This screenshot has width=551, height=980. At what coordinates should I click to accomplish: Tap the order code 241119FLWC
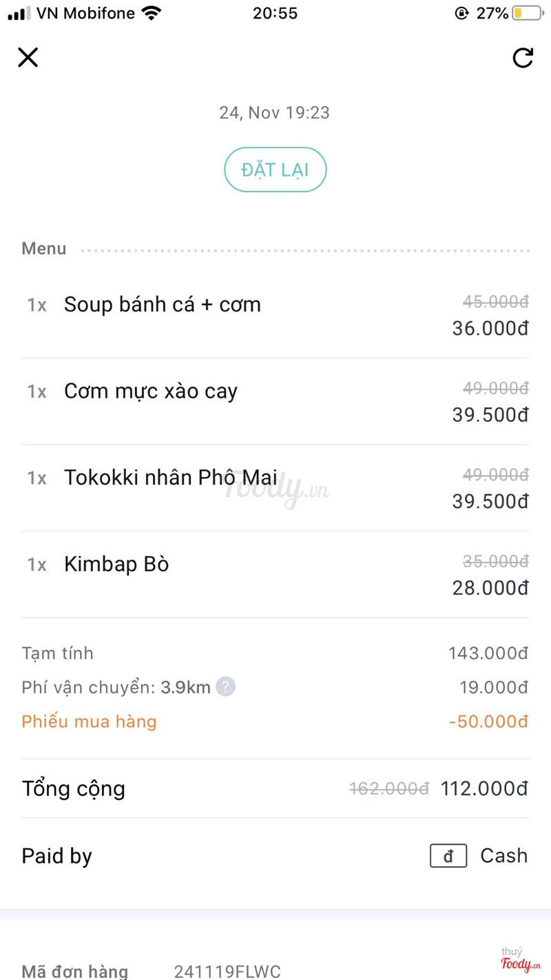click(227, 972)
